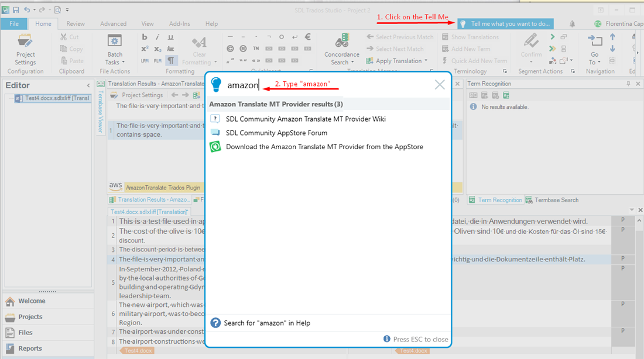The width and height of the screenshot is (644, 359).
Task: Pin the Term Recognition panel
Action: click(x=628, y=84)
